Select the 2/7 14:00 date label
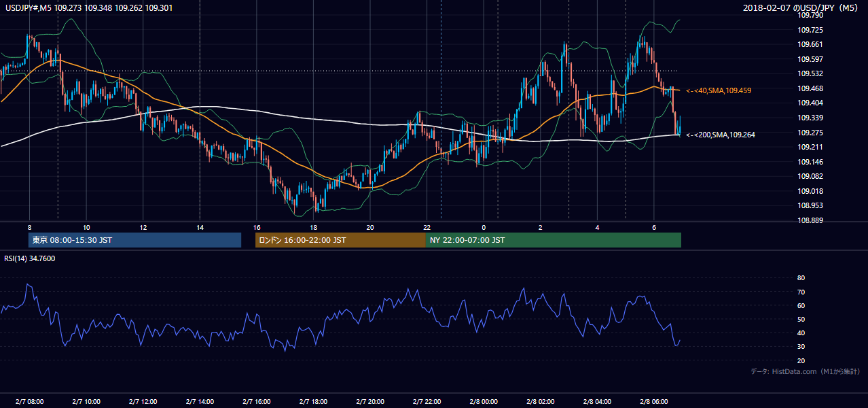 [200, 402]
